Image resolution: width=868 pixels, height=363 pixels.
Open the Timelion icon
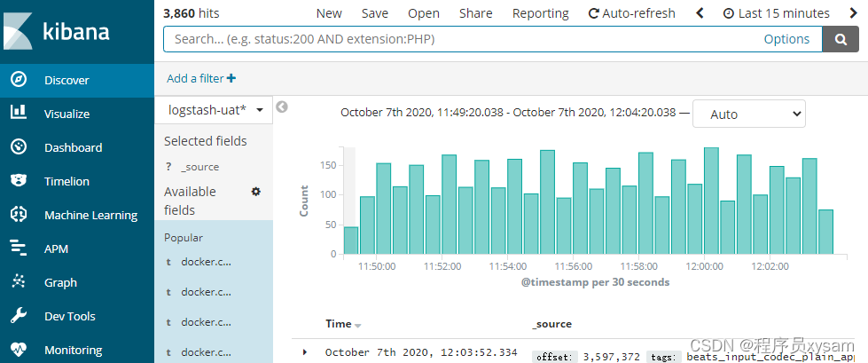pos(19,181)
